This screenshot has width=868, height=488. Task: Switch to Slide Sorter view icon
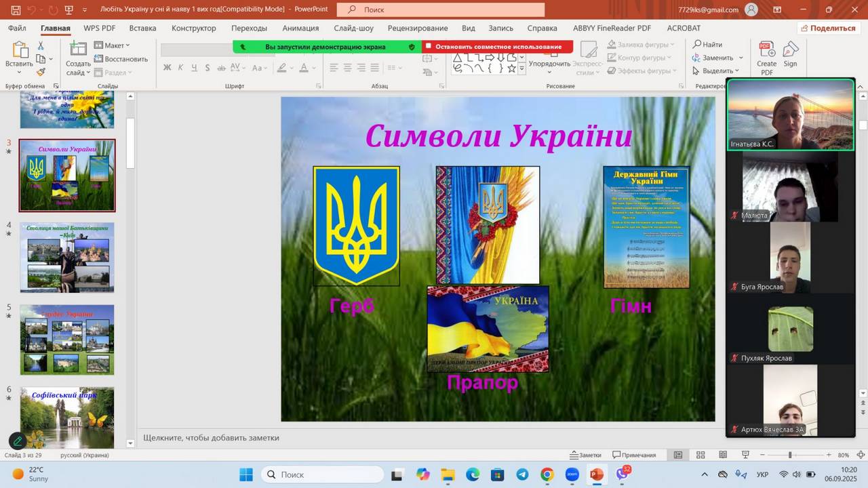tap(701, 455)
